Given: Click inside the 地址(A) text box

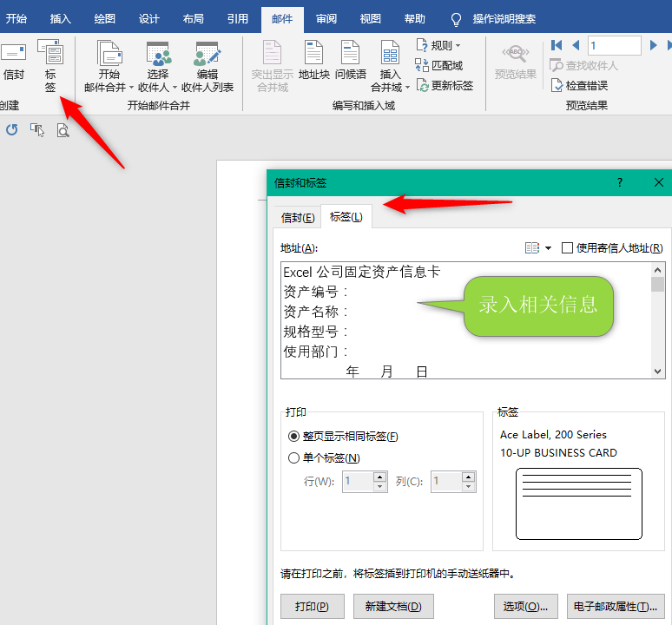Looking at the screenshot, I should 465,320.
